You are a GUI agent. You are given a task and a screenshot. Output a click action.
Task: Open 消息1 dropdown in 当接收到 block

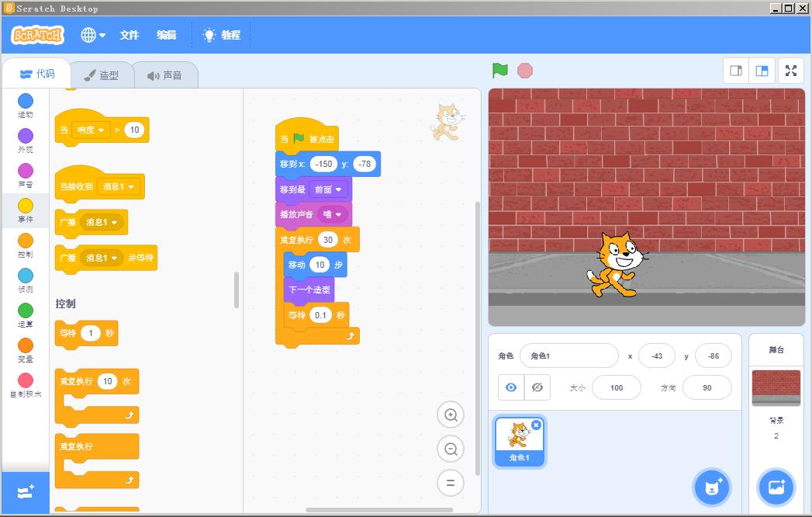[119, 186]
